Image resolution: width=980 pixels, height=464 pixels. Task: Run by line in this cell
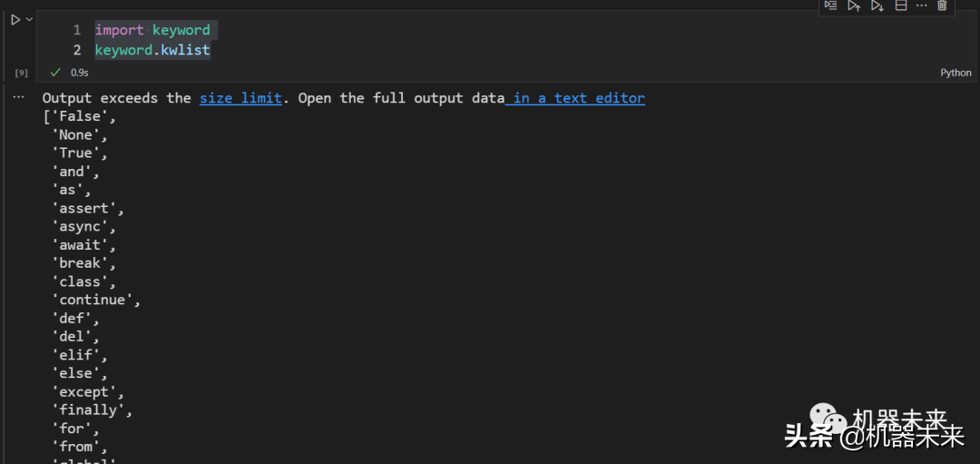830,5
